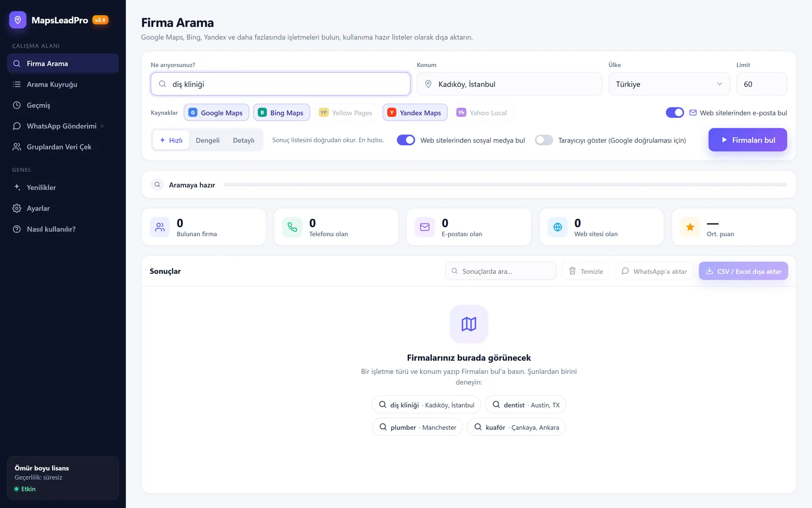Click the chevron arrow in Ülke dropdown
Viewport: 812px width, 508px height.
(719, 84)
